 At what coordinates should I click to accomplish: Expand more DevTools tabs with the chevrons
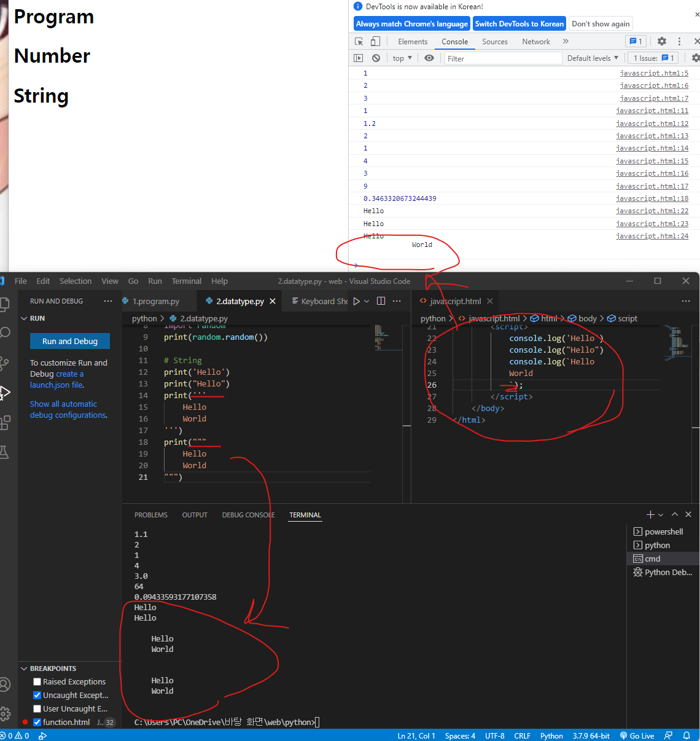[566, 41]
